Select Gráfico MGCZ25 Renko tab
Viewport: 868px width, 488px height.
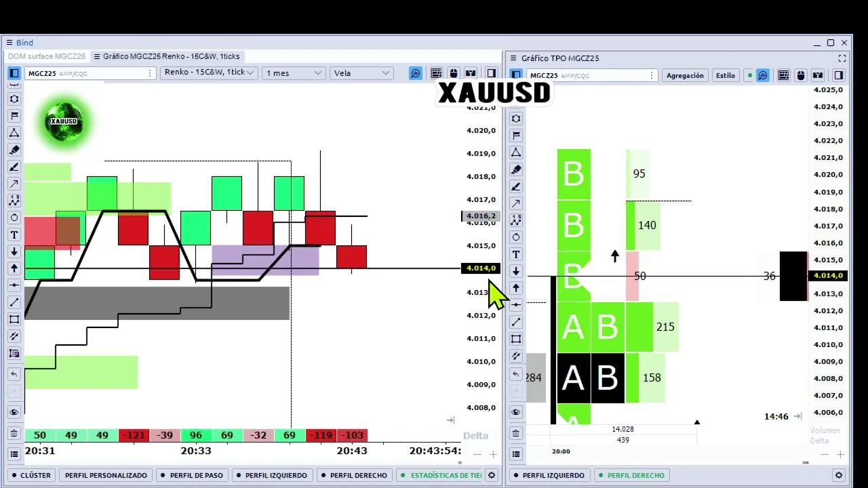[167, 56]
